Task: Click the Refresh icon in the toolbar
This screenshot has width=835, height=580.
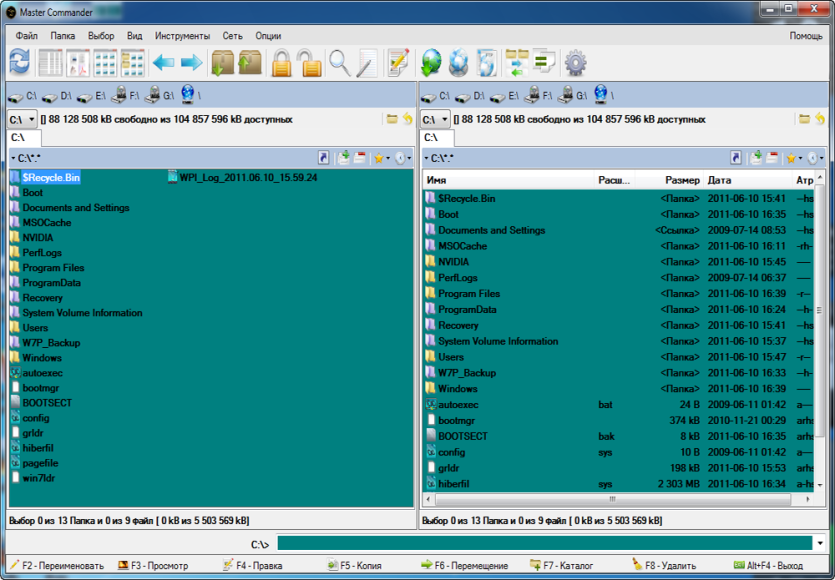Action: point(20,62)
